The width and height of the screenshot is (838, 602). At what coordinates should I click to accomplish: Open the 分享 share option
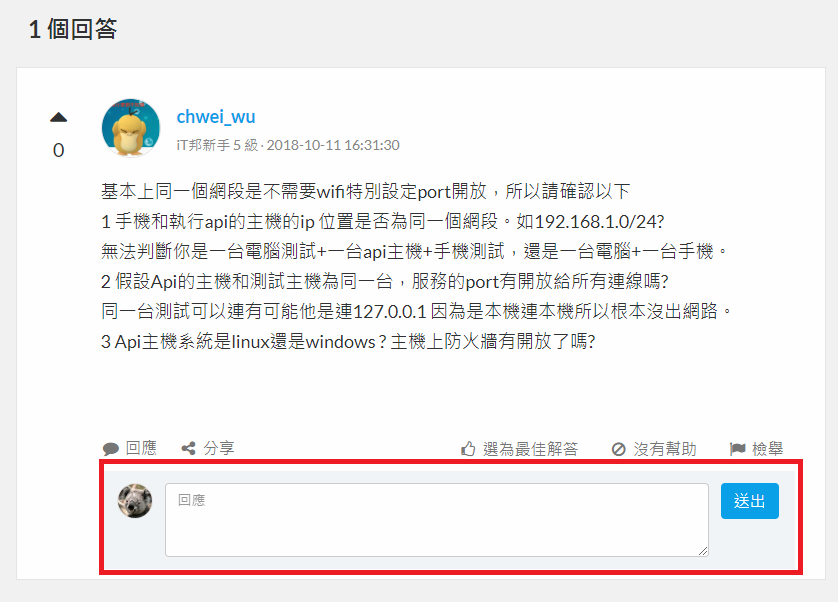pyautogui.click(x=219, y=448)
